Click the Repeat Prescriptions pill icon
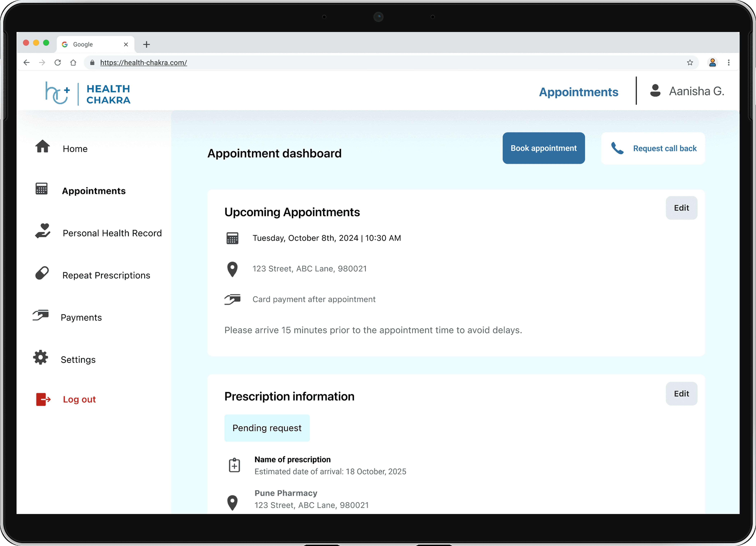 click(x=42, y=273)
